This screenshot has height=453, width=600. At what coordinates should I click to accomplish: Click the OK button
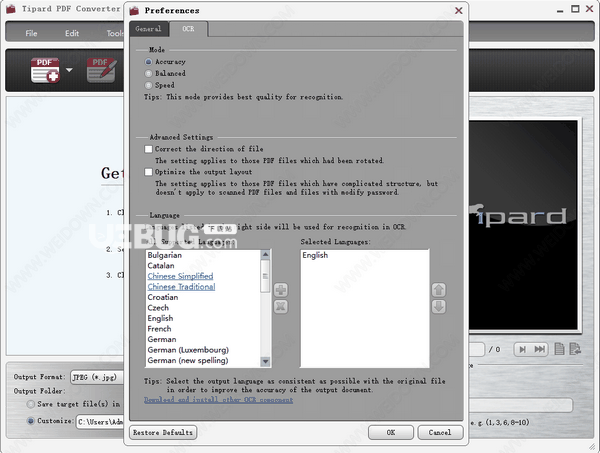click(391, 432)
